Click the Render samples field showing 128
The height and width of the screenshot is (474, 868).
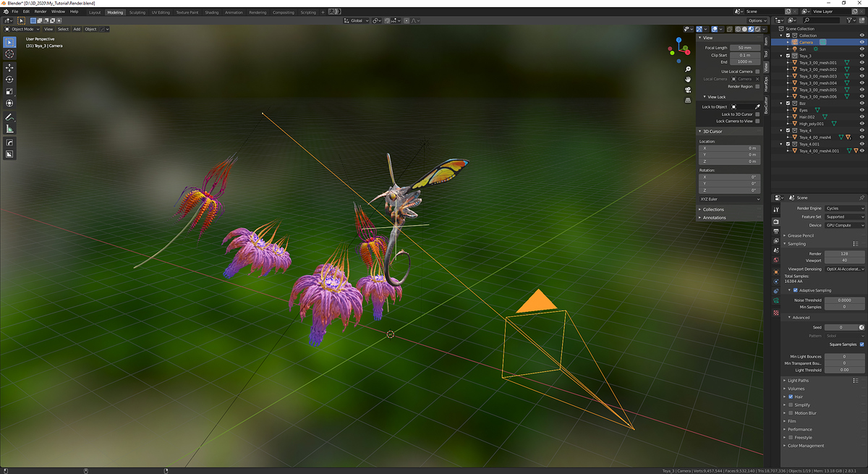844,254
